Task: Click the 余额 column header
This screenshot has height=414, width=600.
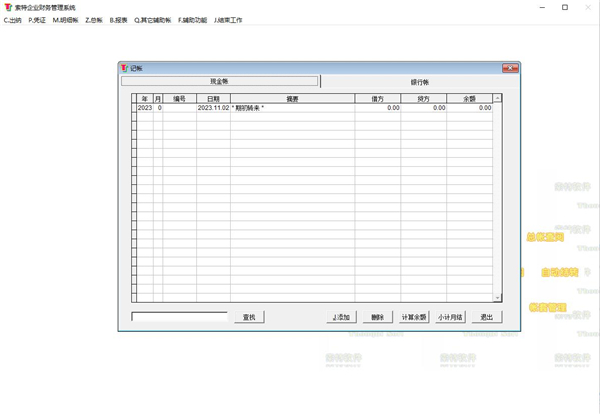Action: [470, 99]
